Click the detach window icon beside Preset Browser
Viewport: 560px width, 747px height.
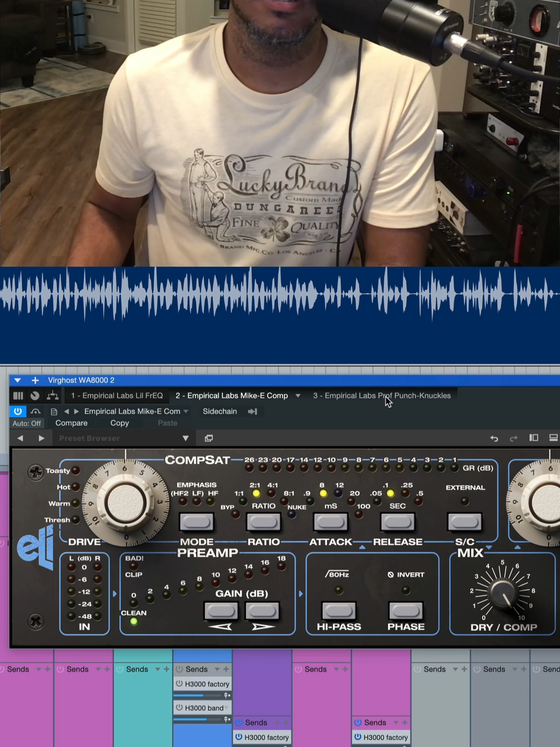(209, 438)
